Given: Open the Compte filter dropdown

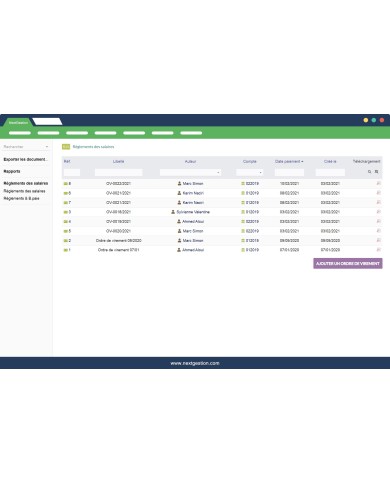Looking at the screenshot, I should pos(250,172).
